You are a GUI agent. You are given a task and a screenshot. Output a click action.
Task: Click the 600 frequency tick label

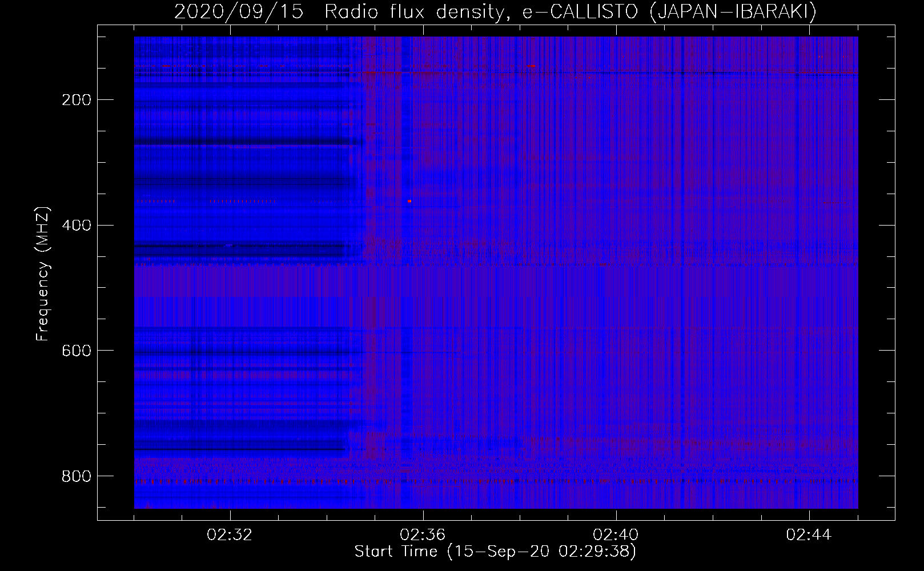tap(76, 350)
